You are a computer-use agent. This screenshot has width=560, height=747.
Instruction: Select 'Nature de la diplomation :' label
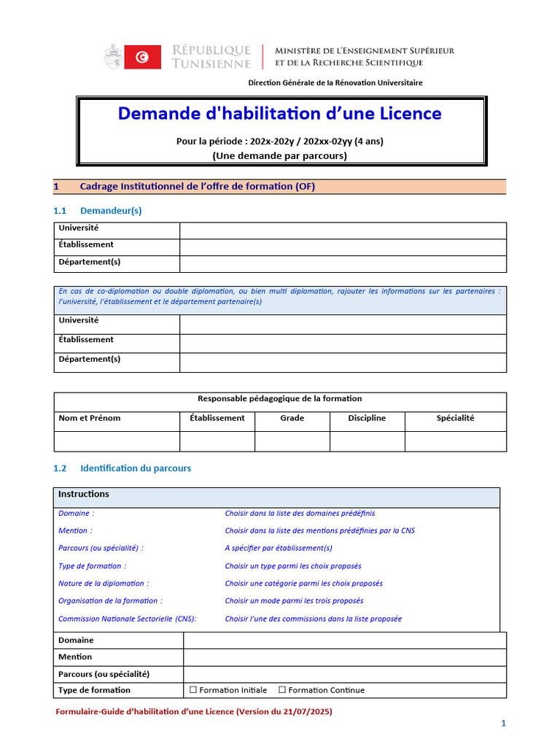(x=104, y=583)
